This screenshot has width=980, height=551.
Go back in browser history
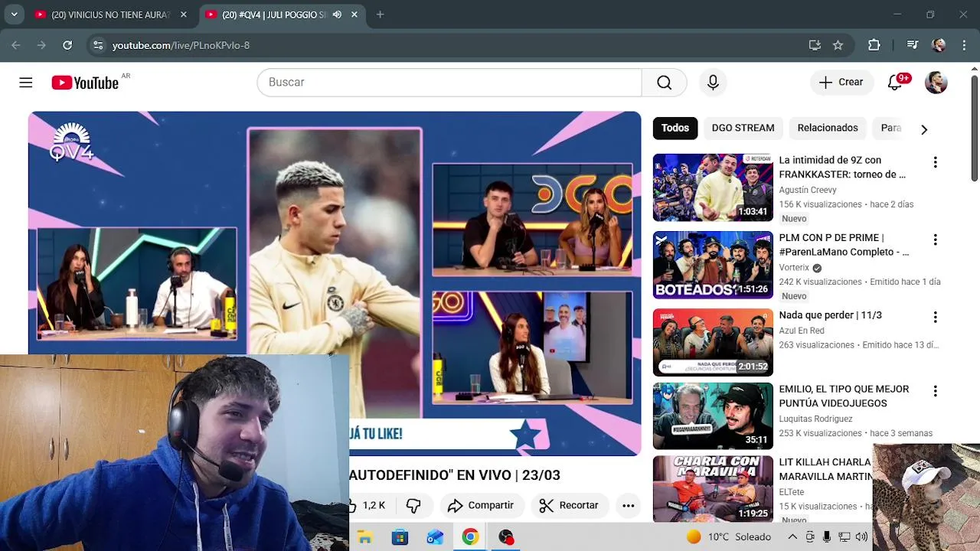click(16, 45)
